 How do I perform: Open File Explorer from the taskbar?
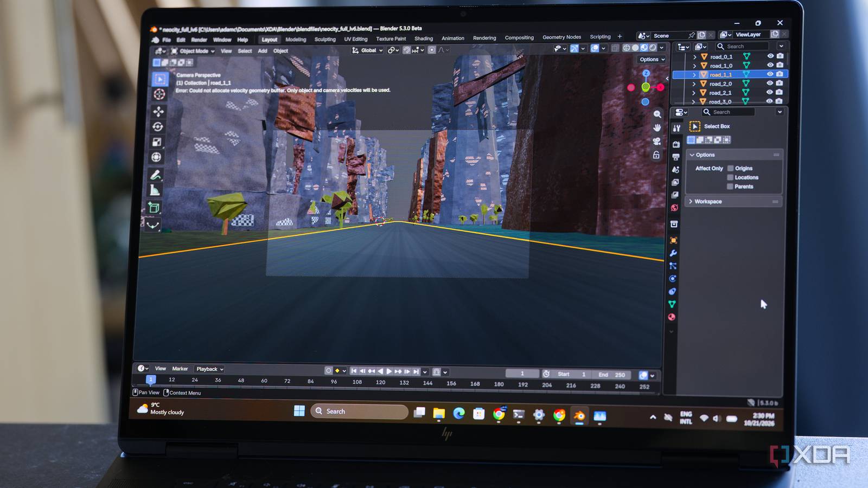click(x=439, y=414)
